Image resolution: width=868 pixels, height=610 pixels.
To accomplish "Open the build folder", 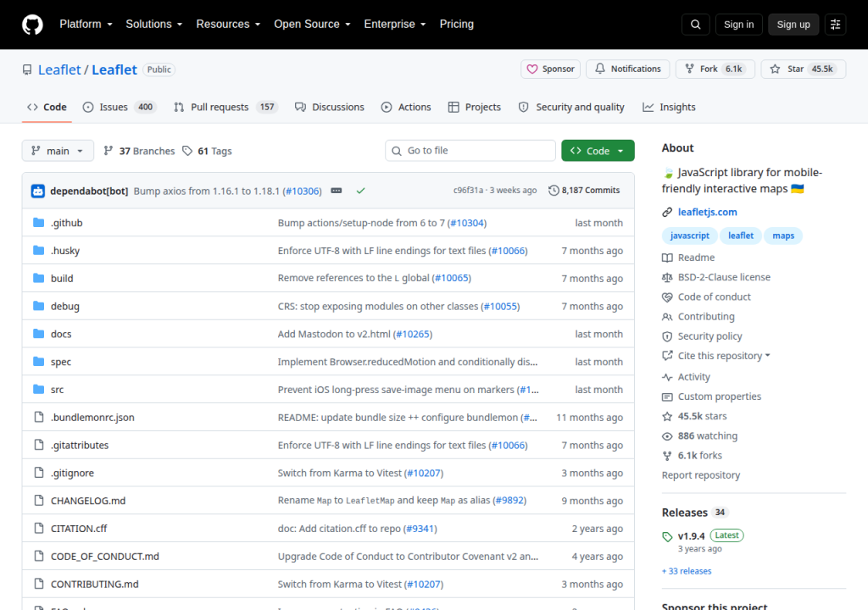I will [x=62, y=279].
